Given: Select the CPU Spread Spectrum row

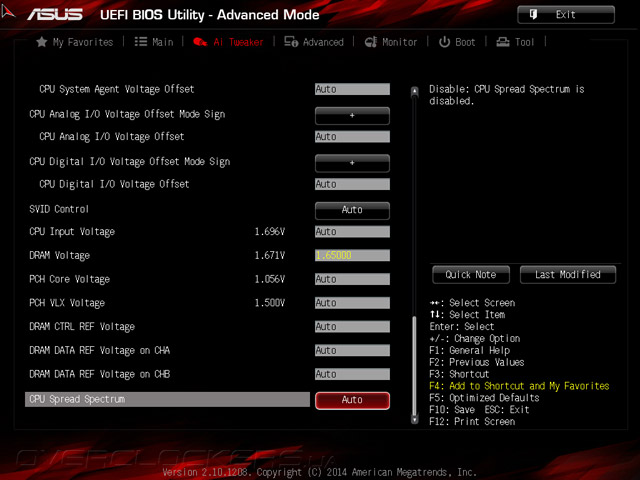Looking at the screenshot, I should [167, 400].
